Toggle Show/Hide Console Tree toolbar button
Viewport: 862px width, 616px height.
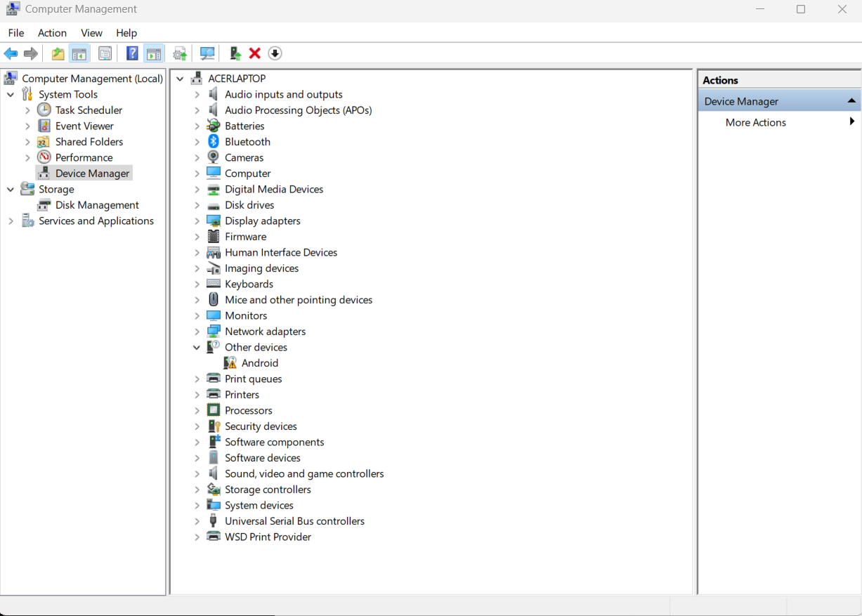click(x=79, y=53)
